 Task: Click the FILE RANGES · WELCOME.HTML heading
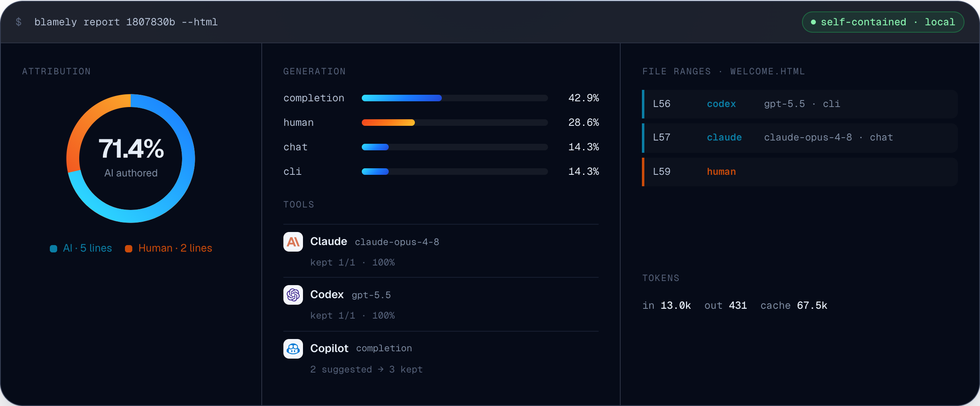click(724, 71)
